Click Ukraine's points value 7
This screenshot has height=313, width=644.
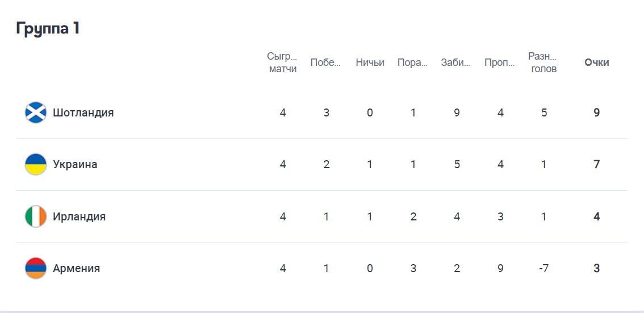click(x=596, y=164)
